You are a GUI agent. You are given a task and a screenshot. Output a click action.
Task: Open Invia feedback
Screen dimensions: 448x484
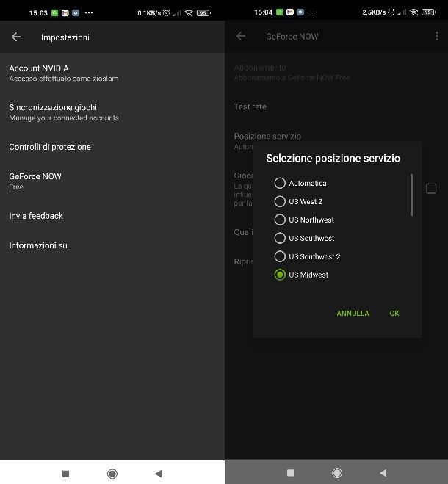tap(112, 216)
